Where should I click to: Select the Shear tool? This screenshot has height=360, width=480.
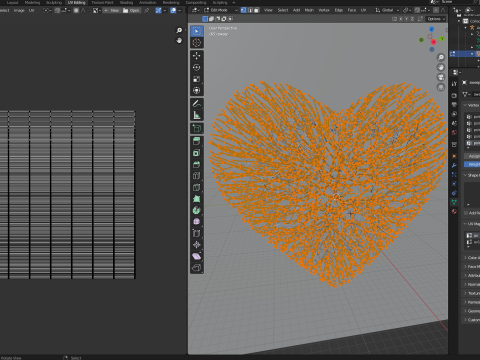click(x=197, y=256)
